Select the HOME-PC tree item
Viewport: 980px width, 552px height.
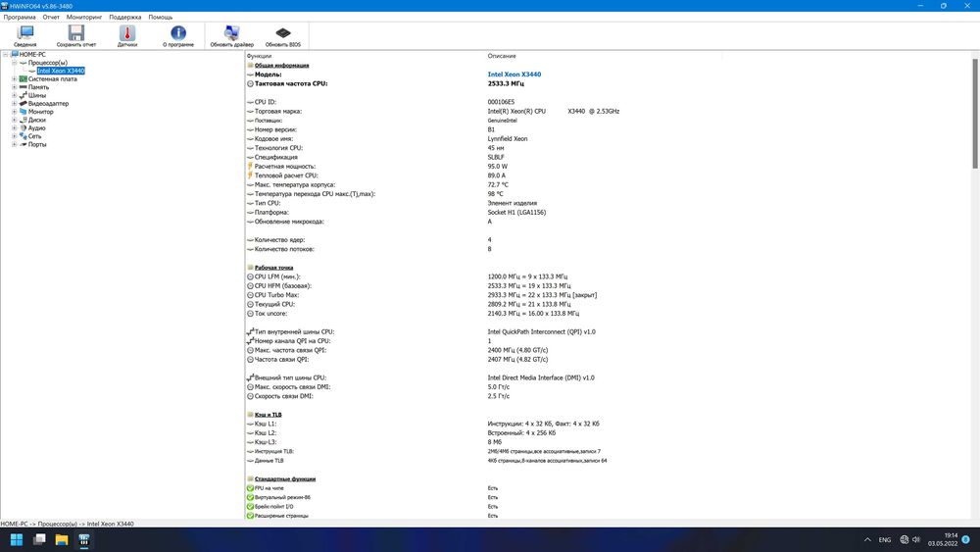point(32,54)
